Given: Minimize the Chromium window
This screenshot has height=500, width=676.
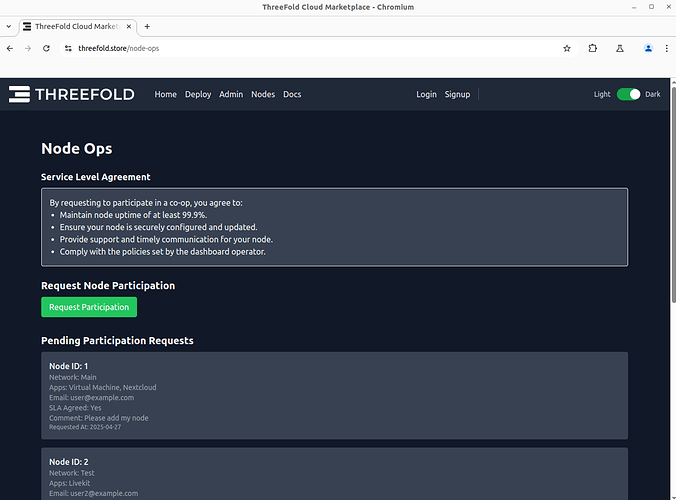Looking at the screenshot, I should pyautogui.click(x=634, y=7).
